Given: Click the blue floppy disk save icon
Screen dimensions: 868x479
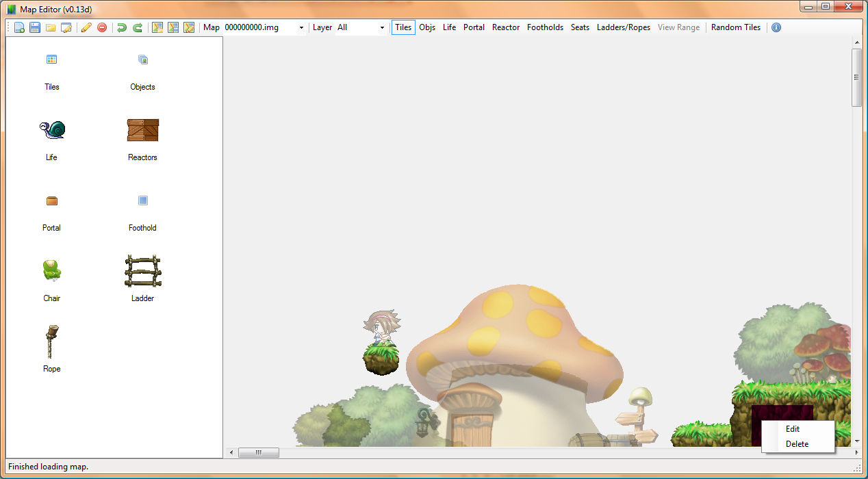Looking at the screenshot, I should [x=35, y=27].
